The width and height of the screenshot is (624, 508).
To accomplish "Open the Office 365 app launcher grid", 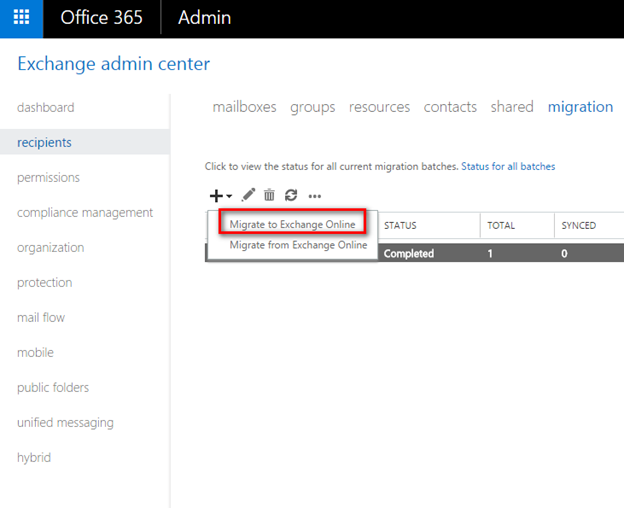I will pos(21,18).
